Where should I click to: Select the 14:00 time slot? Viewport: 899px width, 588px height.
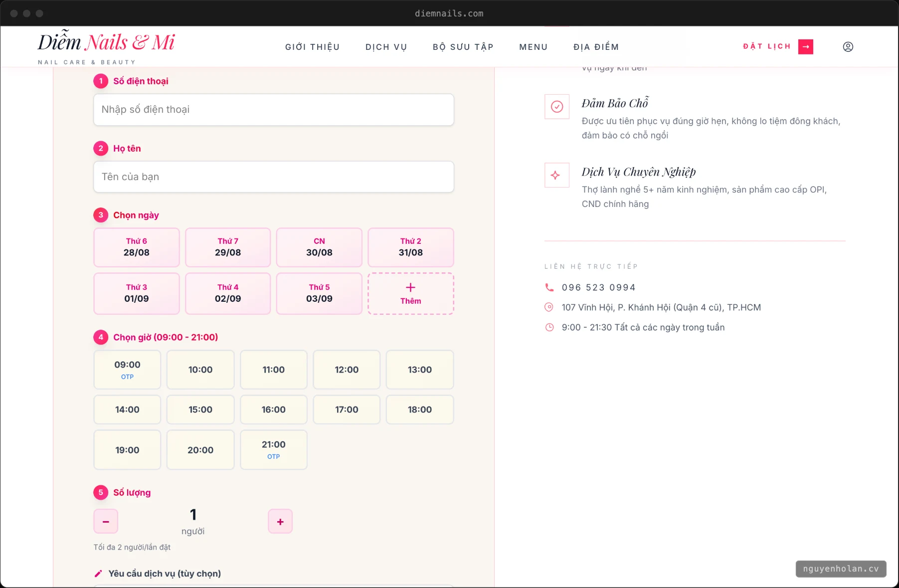click(127, 409)
